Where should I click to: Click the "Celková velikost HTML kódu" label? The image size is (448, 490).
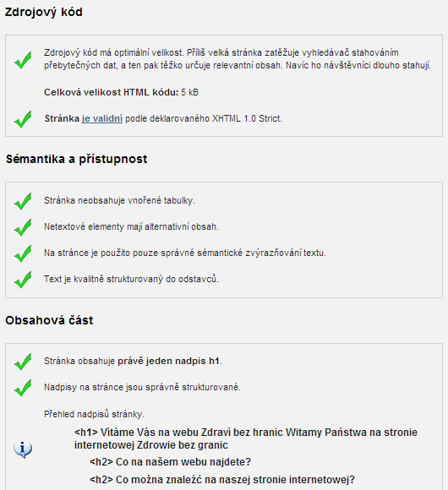point(111,92)
